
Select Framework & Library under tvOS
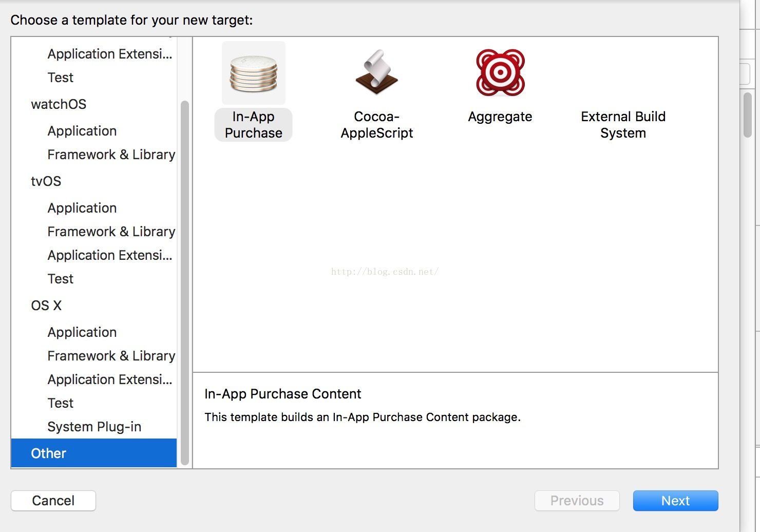(111, 232)
